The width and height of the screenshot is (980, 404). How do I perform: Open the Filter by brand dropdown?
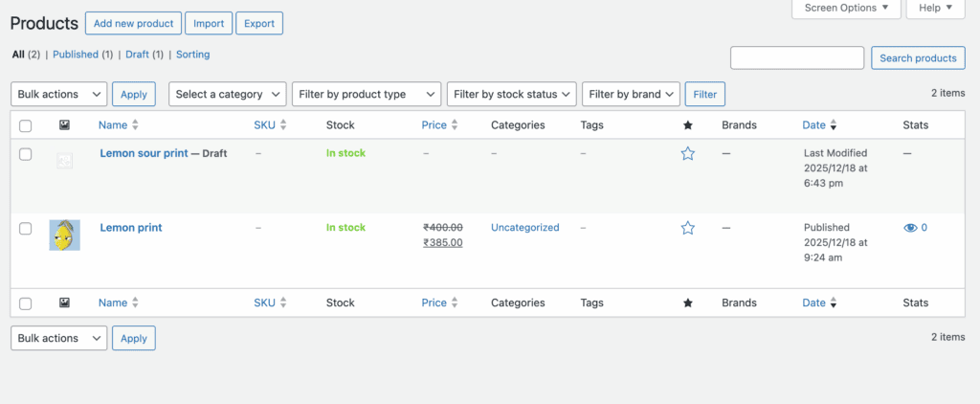[x=631, y=95]
